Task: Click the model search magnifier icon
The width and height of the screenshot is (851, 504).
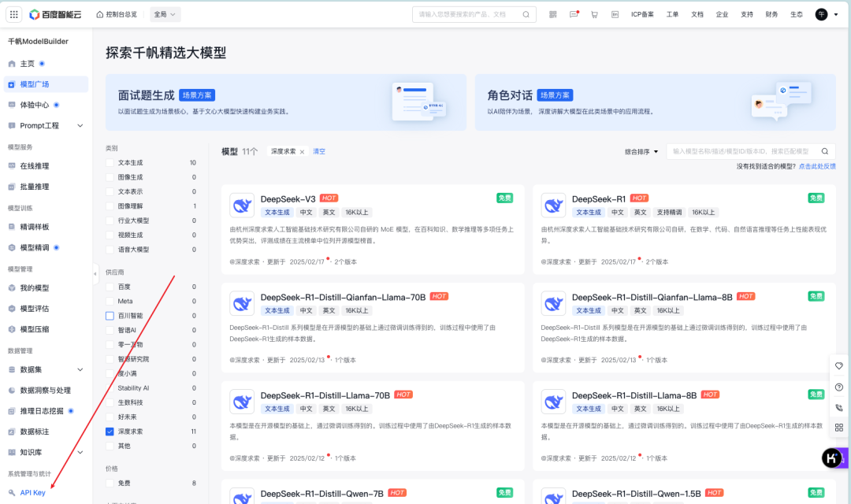Action: (825, 151)
